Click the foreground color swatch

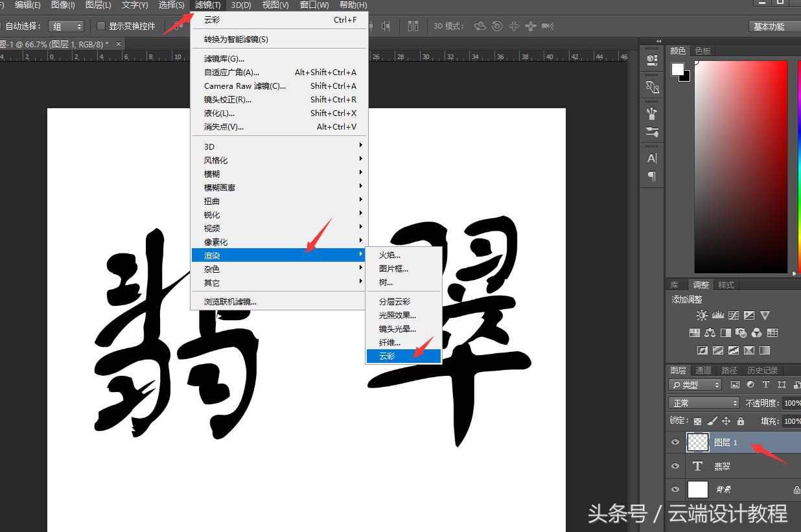click(x=679, y=68)
